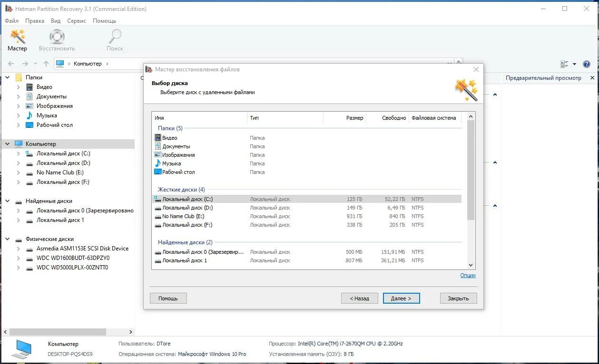
Task: Open the Поиск magnifier toolbar icon
Action: pyautogui.click(x=115, y=37)
